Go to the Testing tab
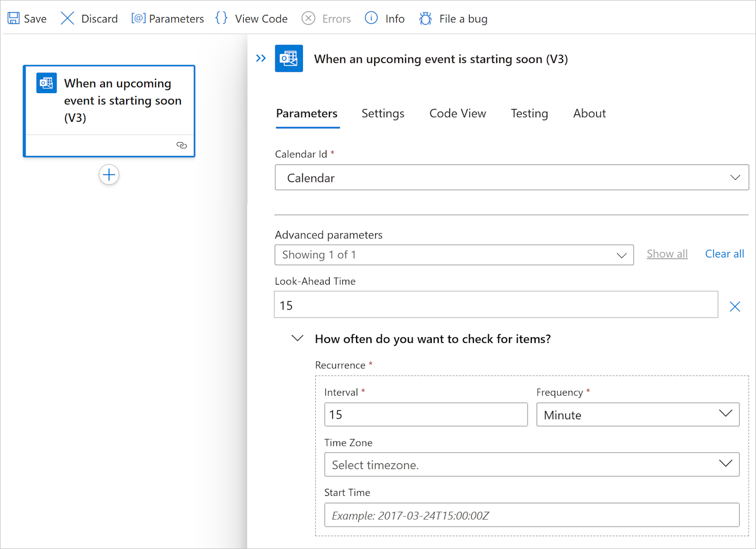Viewport: 756px width, 549px height. click(529, 113)
